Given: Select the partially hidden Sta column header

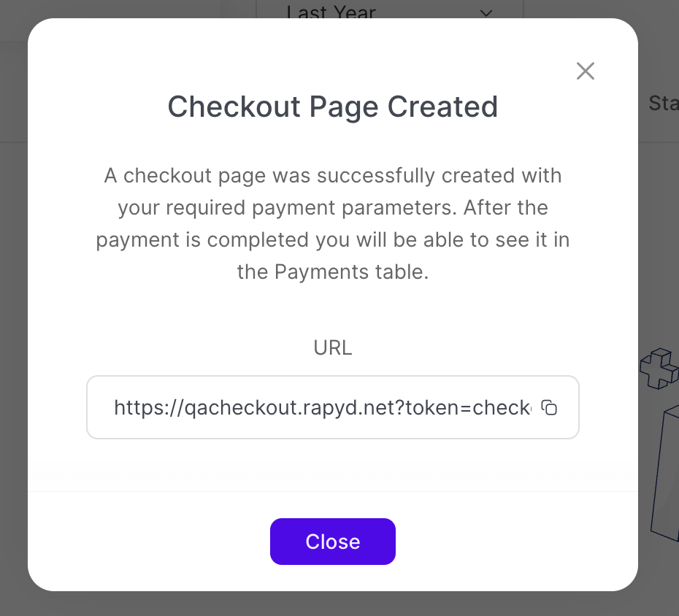Looking at the screenshot, I should 663,103.
